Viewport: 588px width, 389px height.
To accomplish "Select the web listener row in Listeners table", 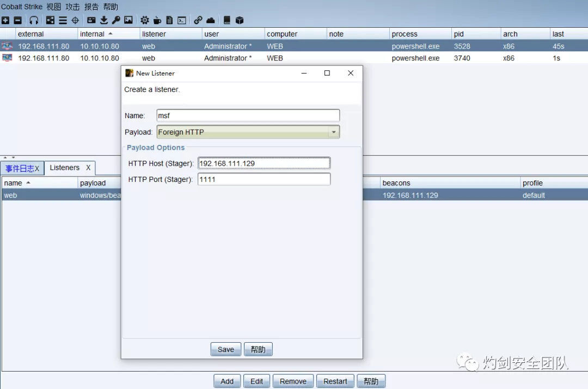I will (62, 195).
